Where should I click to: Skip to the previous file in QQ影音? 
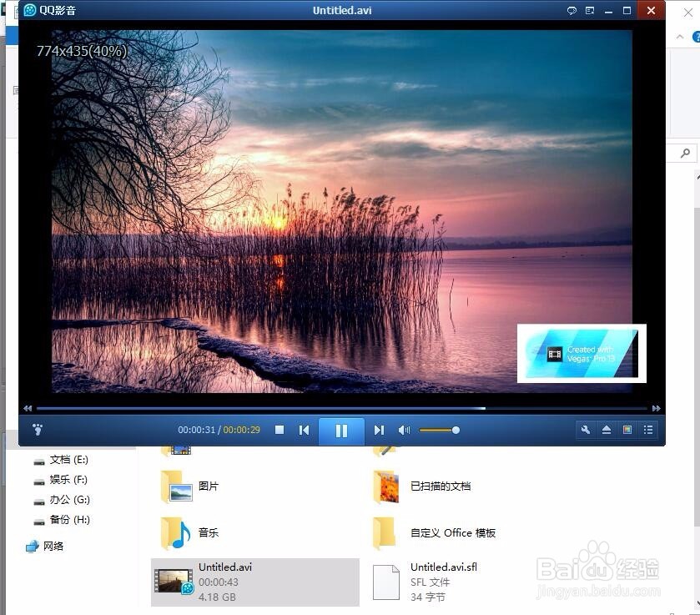pyautogui.click(x=304, y=430)
